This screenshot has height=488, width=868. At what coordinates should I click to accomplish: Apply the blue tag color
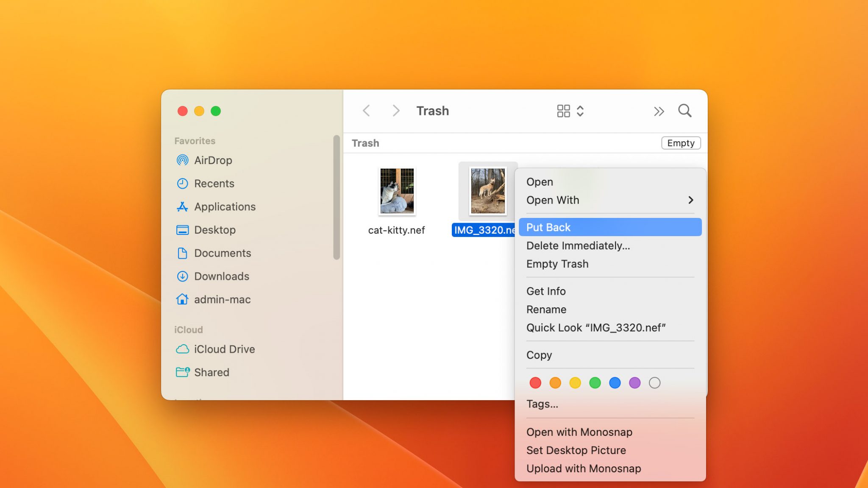pos(615,383)
